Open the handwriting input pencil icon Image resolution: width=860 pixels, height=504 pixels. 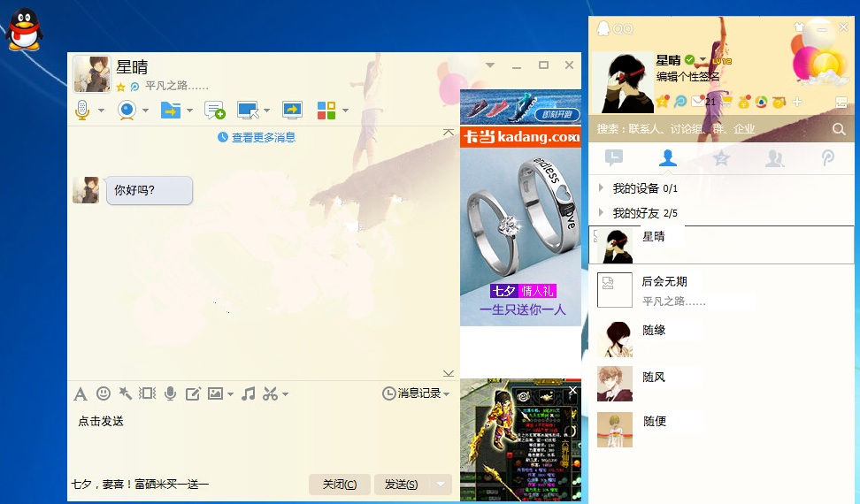pos(193,393)
